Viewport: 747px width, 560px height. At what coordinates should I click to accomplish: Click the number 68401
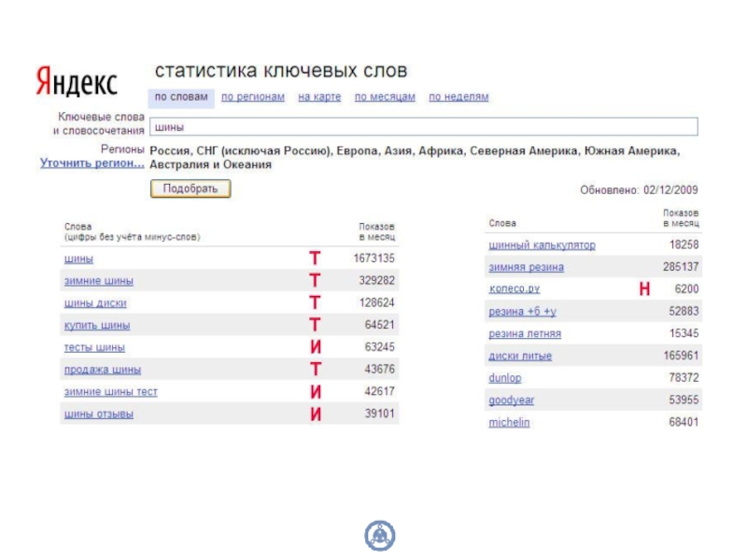click(x=684, y=423)
